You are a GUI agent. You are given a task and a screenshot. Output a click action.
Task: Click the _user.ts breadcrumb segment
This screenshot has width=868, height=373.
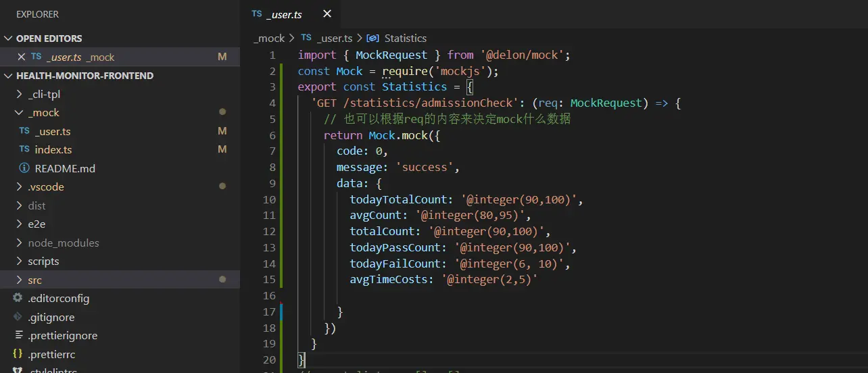tap(334, 39)
